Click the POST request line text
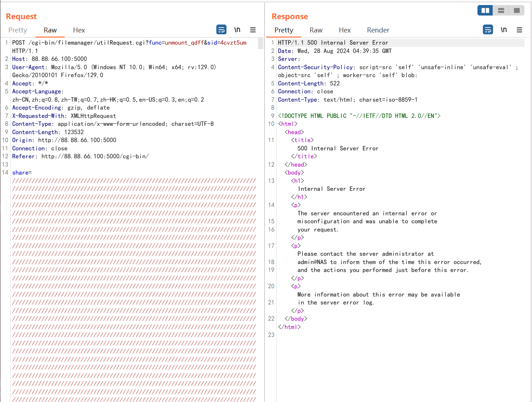The height and width of the screenshot is (402, 532). (129, 47)
